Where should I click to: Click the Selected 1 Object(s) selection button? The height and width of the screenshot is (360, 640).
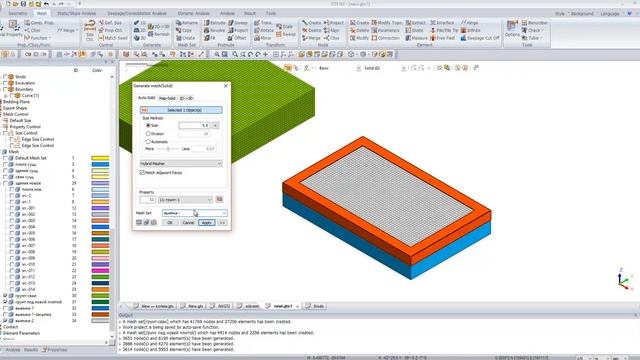click(x=181, y=110)
